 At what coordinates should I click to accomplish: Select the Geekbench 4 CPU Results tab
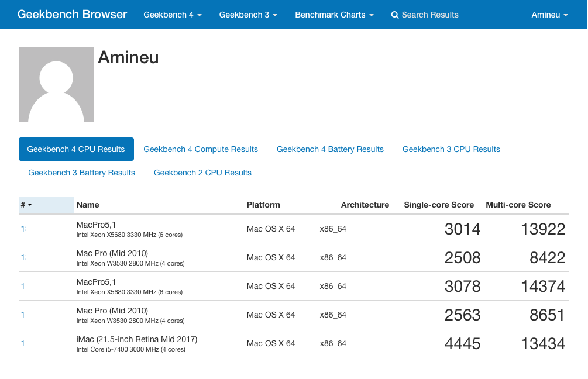[x=76, y=149]
